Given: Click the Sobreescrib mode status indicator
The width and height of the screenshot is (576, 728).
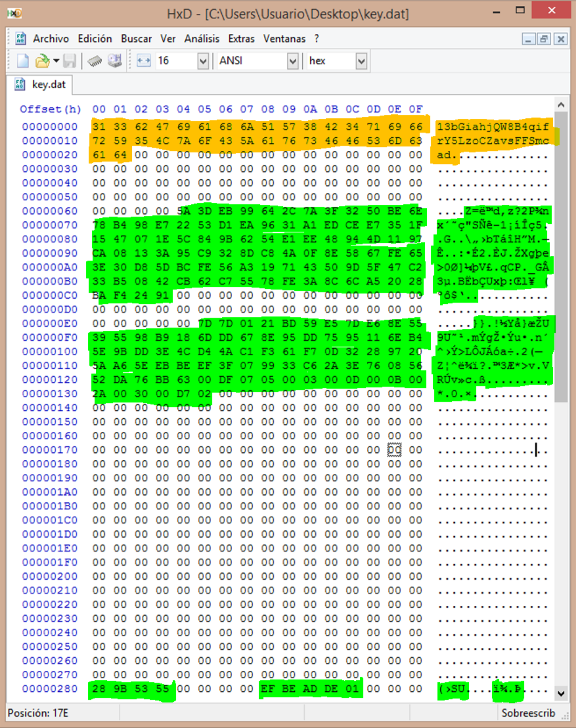Looking at the screenshot, I should point(528,713).
